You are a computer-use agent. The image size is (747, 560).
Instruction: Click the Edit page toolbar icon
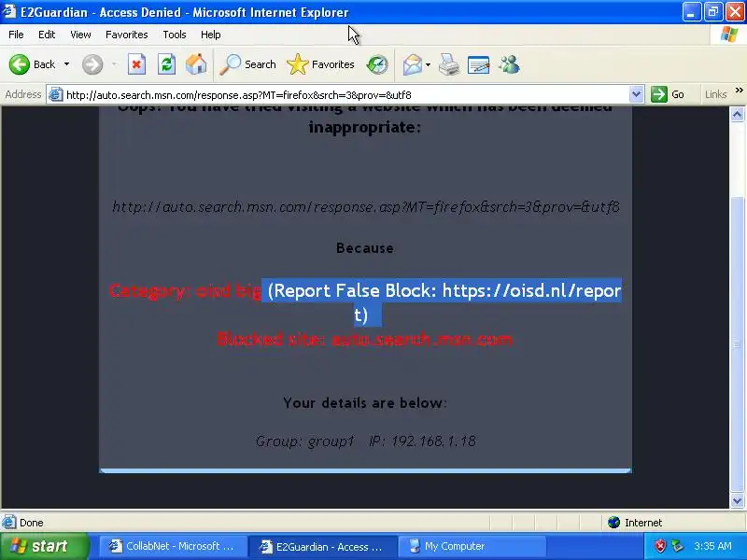tap(478, 64)
